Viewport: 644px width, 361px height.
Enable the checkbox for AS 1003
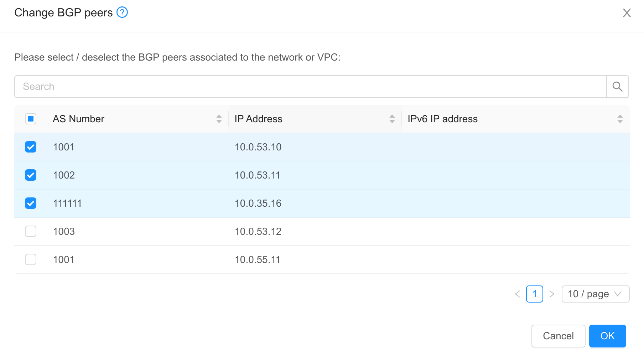pos(31,231)
